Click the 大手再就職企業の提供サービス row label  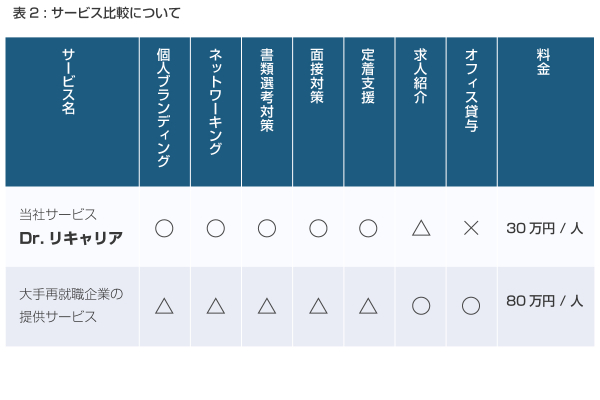pyautogui.click(x=71, y=306)
